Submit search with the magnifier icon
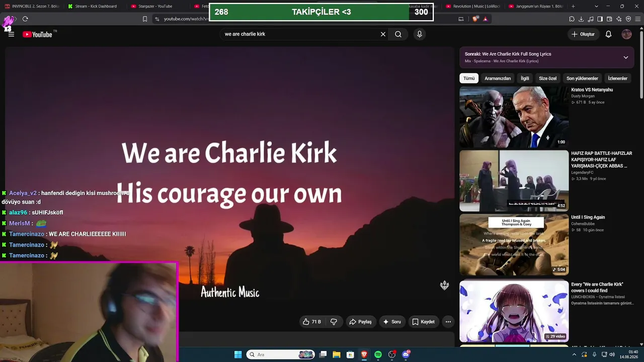The image size is (644, 362). [398, 34]
